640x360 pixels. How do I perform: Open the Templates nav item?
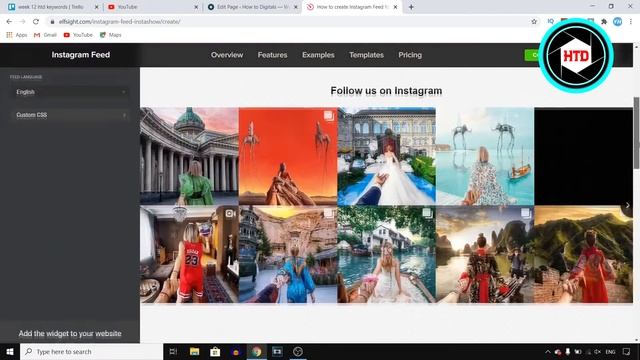point(366,55)
